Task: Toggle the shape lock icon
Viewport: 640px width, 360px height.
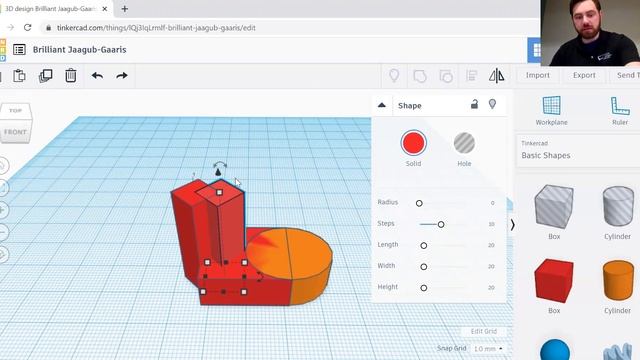Action: [474, 104]
